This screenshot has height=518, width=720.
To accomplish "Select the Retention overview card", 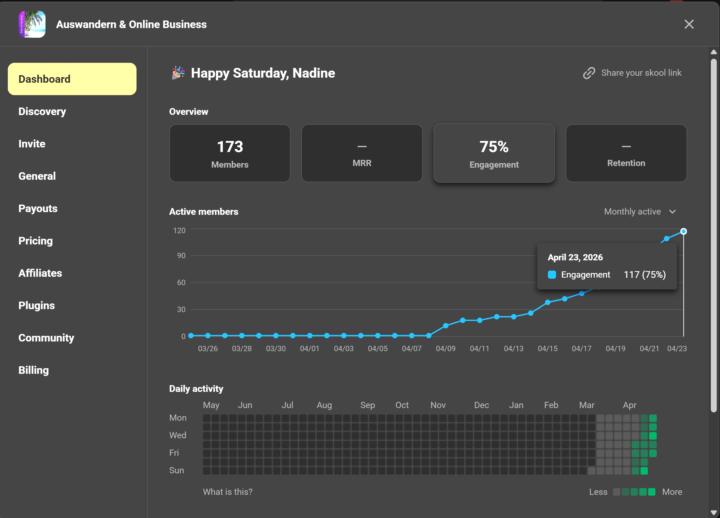I will coord(626,153).
